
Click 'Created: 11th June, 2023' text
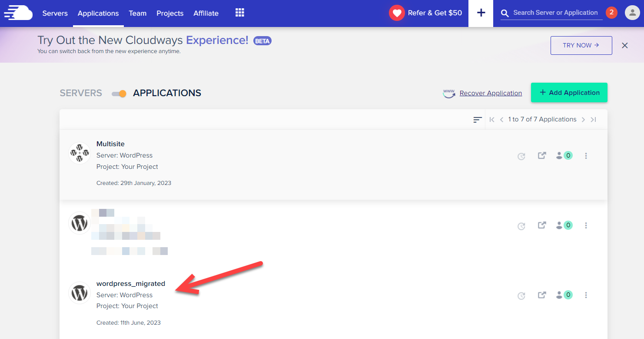(x=129, y=323)
